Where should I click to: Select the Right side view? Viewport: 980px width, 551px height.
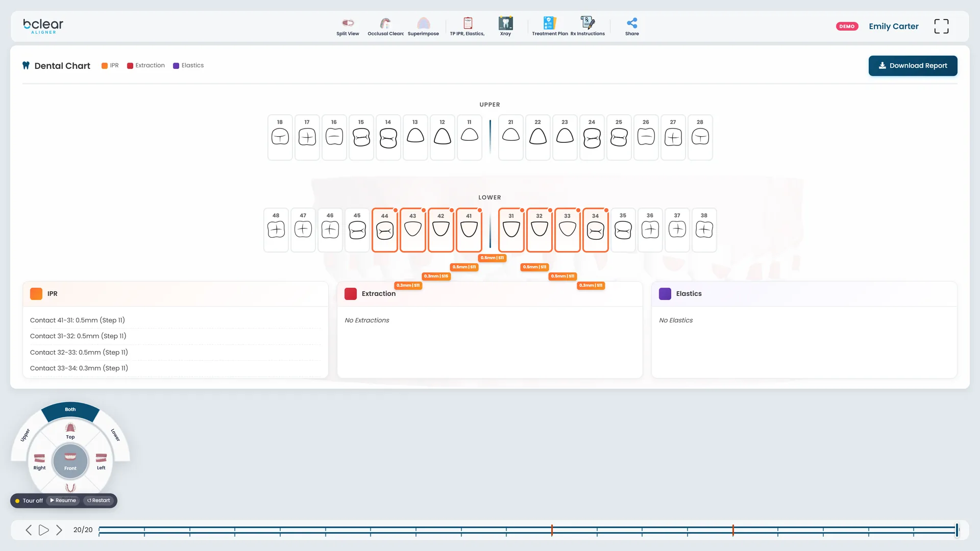pyautogui.click(x=39, y=461)
